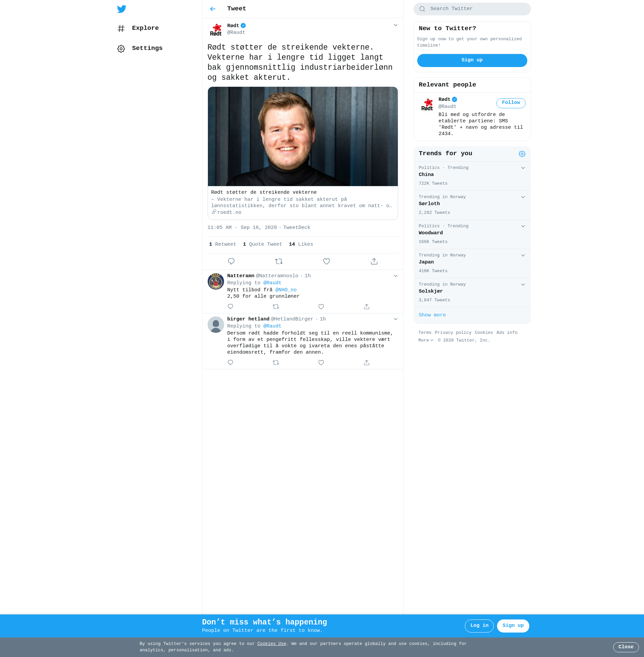Click @Raudt in birger hetland's reply line
644x657 pixels.
point(272,326)
